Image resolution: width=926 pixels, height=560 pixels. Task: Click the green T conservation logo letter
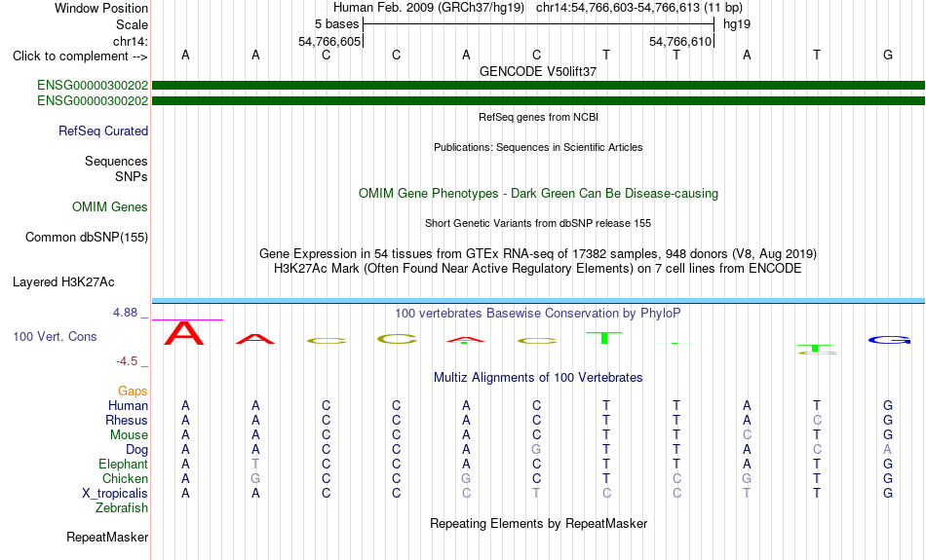[x=604, y=338]
